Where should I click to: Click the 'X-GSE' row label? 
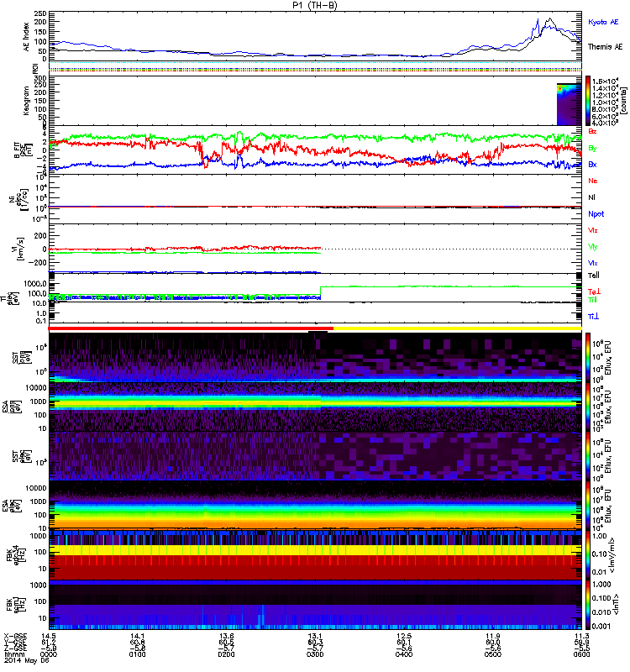(x=15, y=636)
